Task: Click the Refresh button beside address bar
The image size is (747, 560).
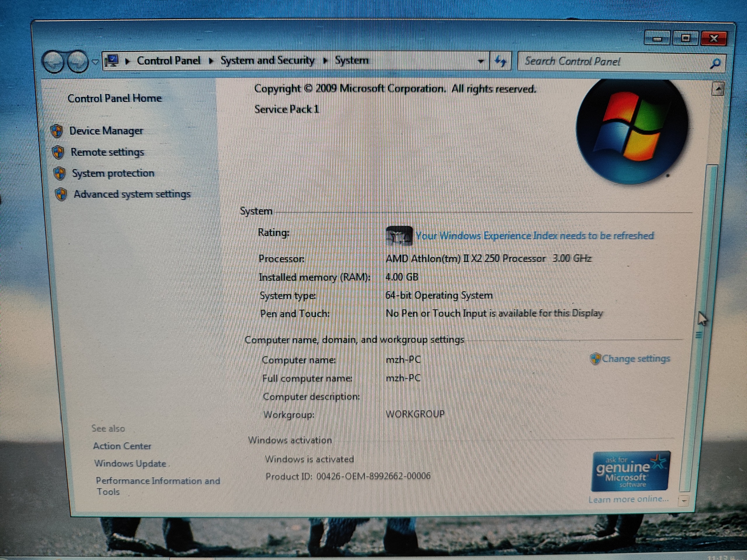Action: click(500, 61)
